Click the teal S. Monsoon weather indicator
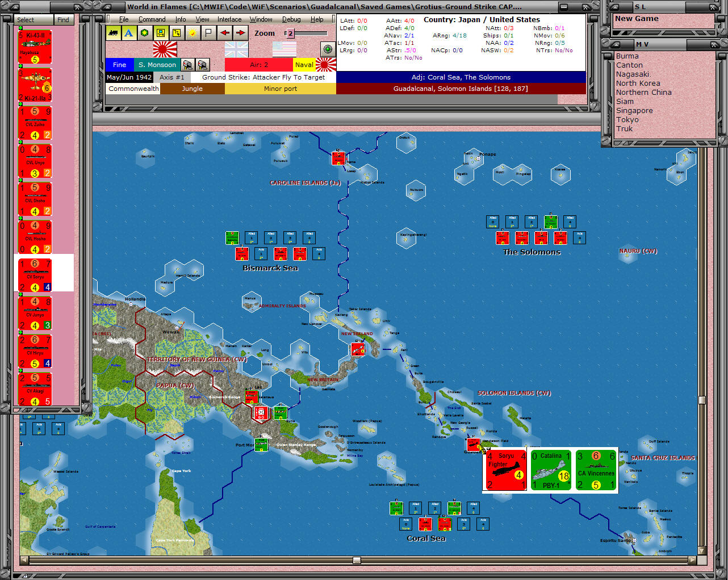728x580 pixels. [157, 65]
